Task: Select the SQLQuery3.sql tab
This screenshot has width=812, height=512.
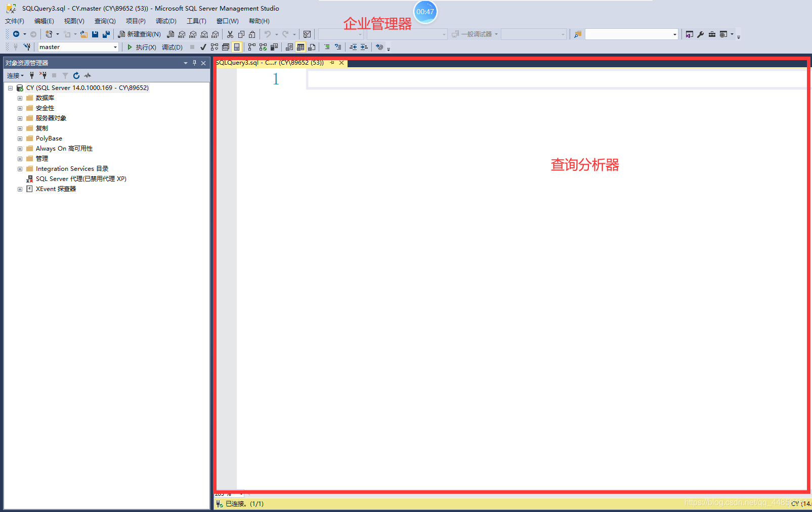Action: [x=270, y=63]
